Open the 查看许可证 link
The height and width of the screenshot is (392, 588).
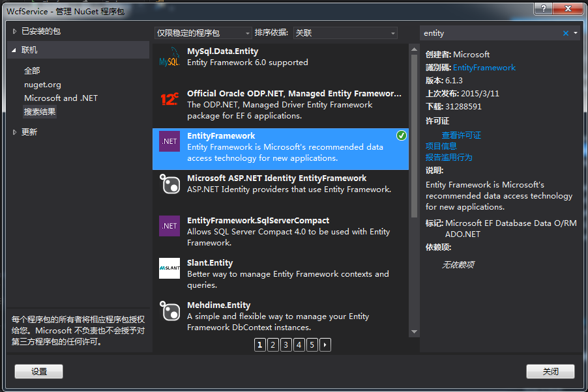(x=462, y=135)
